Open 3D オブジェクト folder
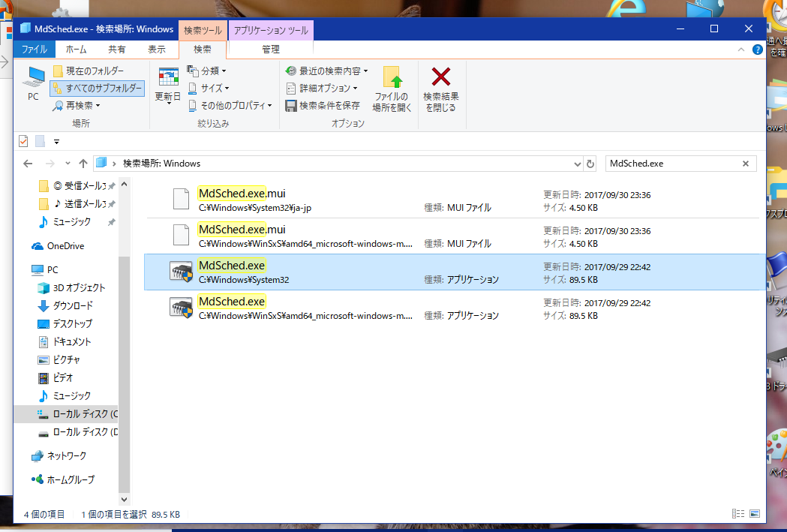This screenshot has height=532, width=787. [x=72, y=288]
